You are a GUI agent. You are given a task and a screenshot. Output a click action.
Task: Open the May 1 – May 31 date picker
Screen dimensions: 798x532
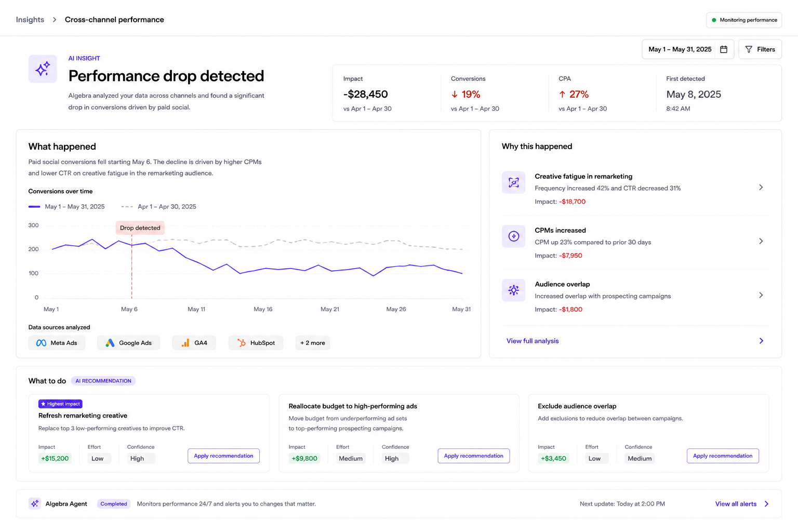tap(688, 49)
